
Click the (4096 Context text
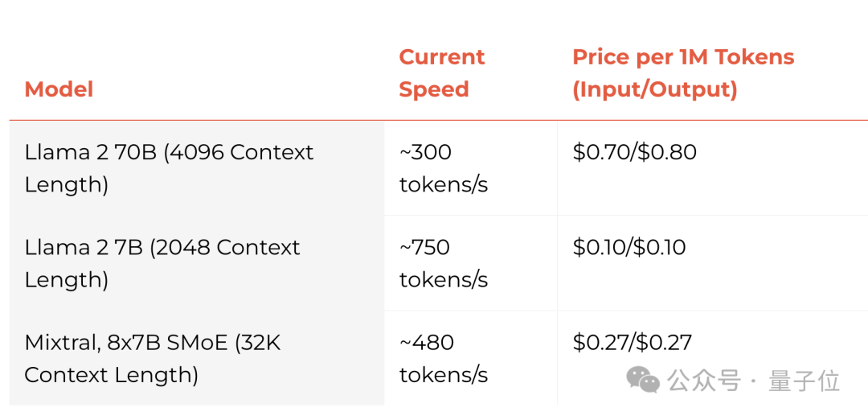click(x=239, y=152)
